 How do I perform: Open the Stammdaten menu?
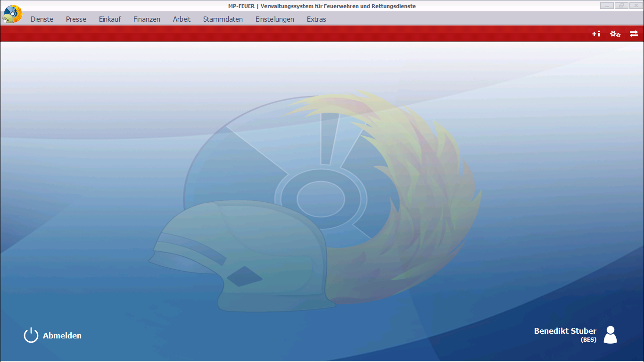tap(223, 19)
